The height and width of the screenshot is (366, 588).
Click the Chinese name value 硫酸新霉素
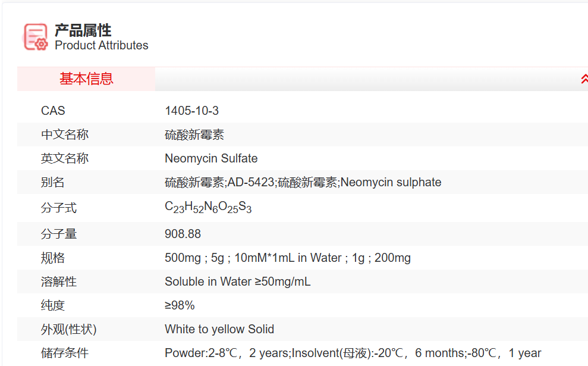[194, 135]
